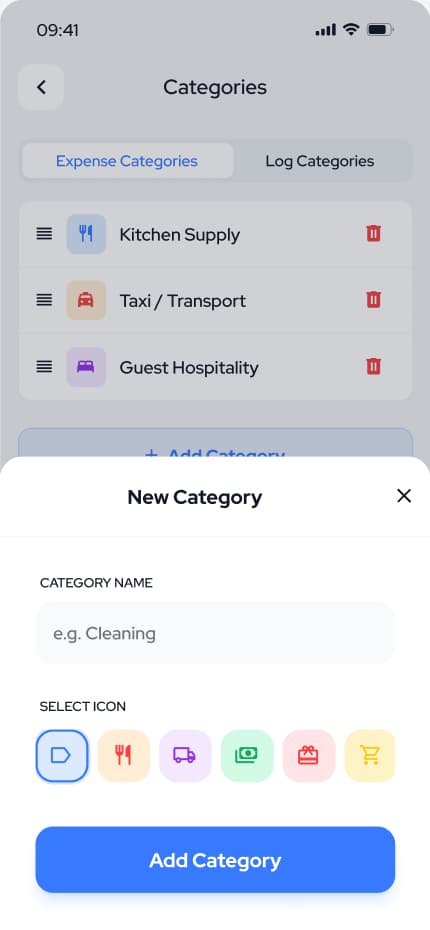Switch to the Log Categories tab
The image size is (430, 930).
pos(320,161)
